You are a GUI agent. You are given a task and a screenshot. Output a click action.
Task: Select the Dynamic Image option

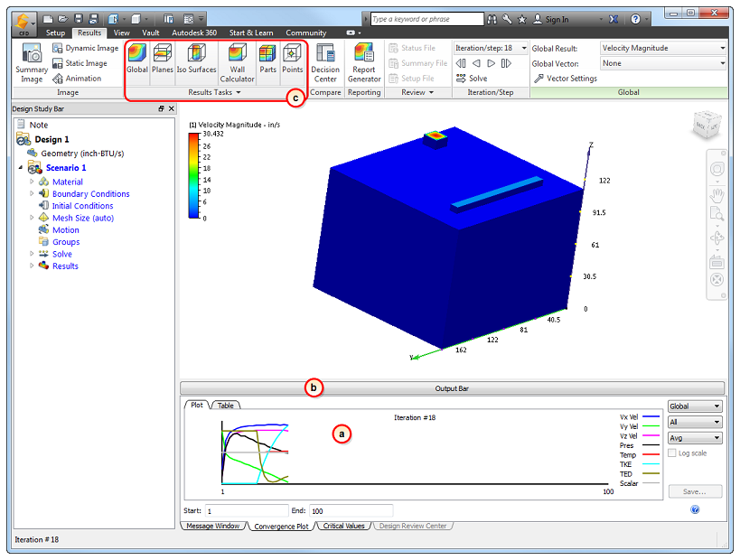[86, 48]
